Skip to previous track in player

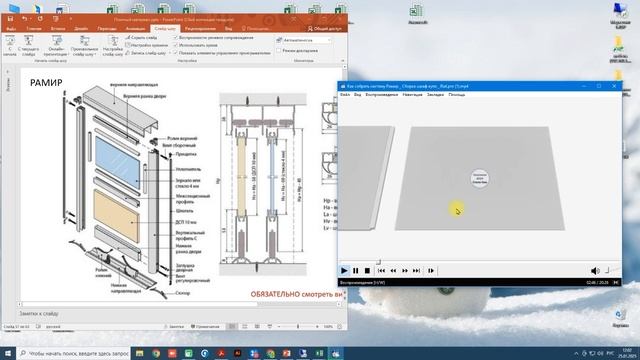pos(382,271)
